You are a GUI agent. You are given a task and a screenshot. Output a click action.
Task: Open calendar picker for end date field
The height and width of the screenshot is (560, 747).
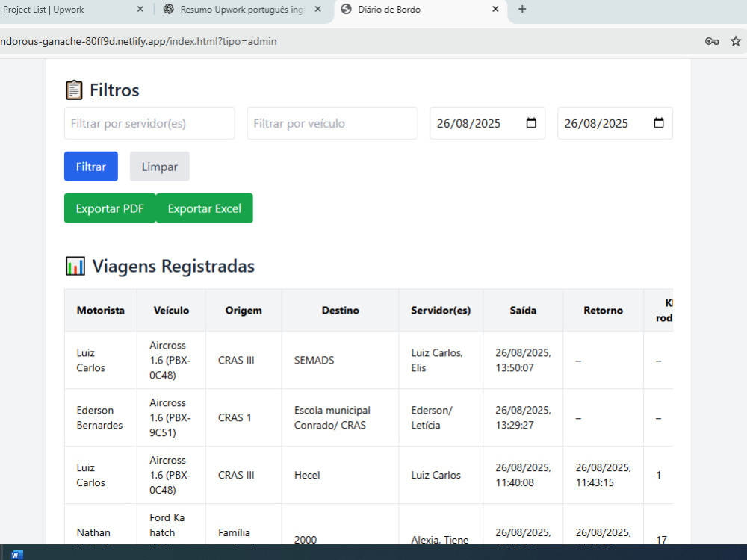[x=658, y=123]
